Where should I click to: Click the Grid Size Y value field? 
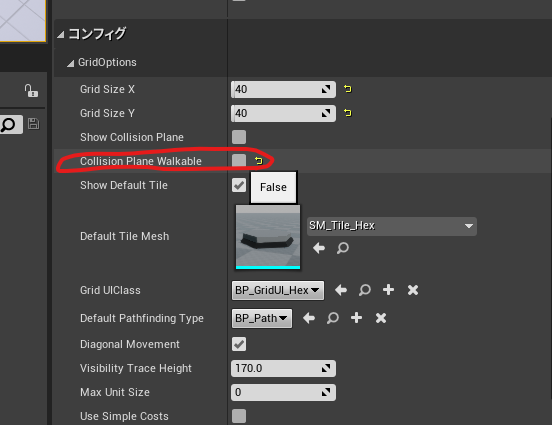point(283,113)
